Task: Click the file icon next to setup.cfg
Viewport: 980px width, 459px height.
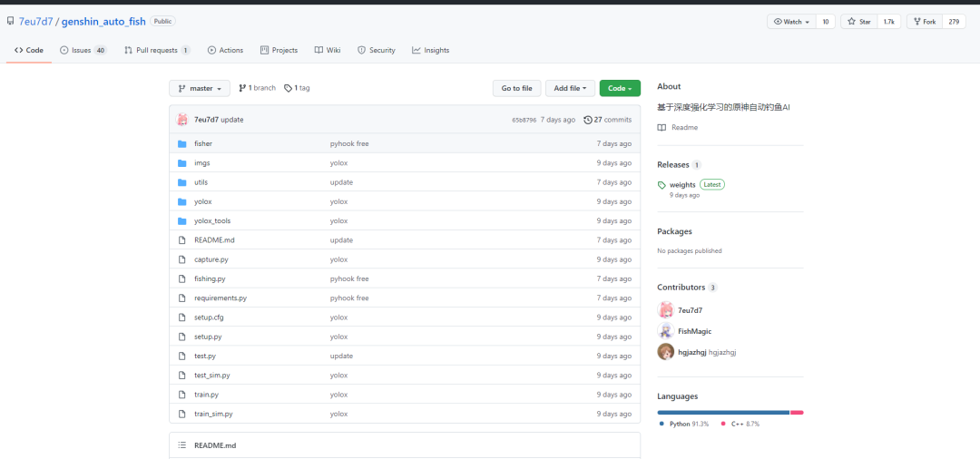Action: pos(181,317)
